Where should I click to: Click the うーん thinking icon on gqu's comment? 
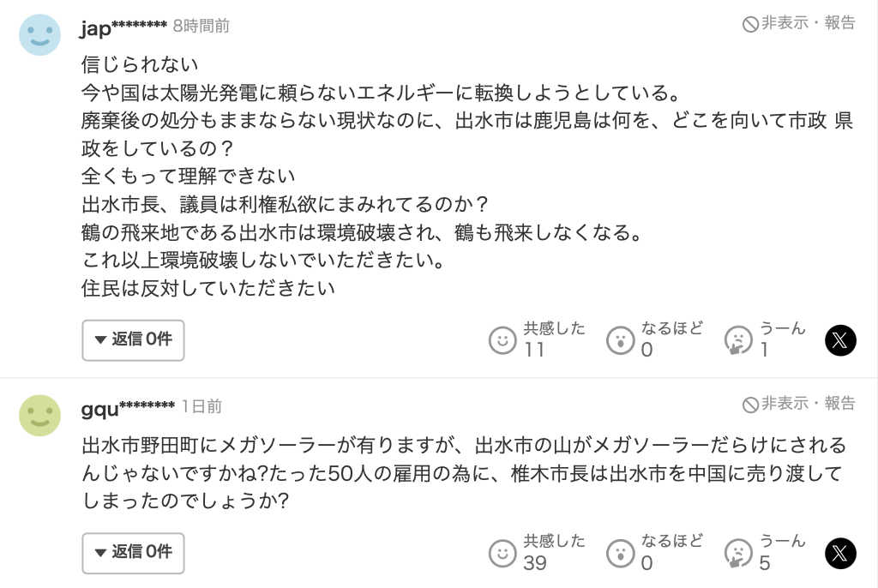pos(737,553)
